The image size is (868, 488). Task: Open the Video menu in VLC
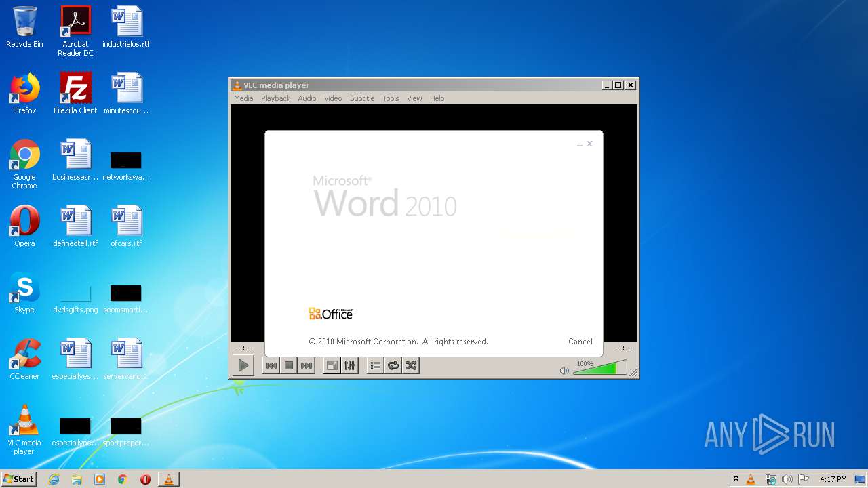(x=333, y=98)
